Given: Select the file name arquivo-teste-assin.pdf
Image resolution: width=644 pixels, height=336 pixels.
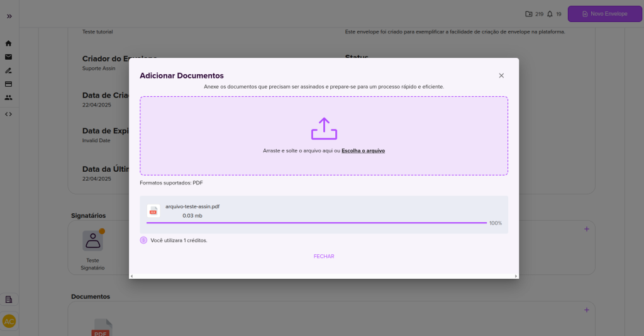Looking at the screenshot, I should coord(192,206).
